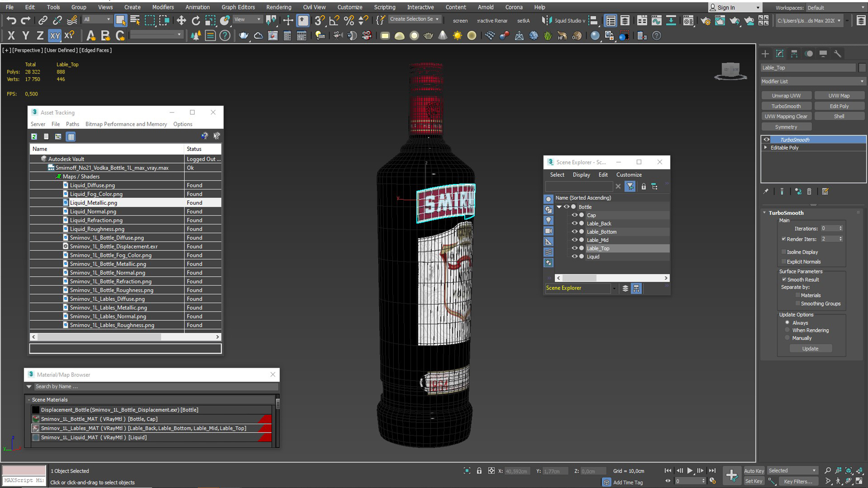The width and height of the screenshot is (868, 488).
Task: Open Select by Name list
Action: 135,20
